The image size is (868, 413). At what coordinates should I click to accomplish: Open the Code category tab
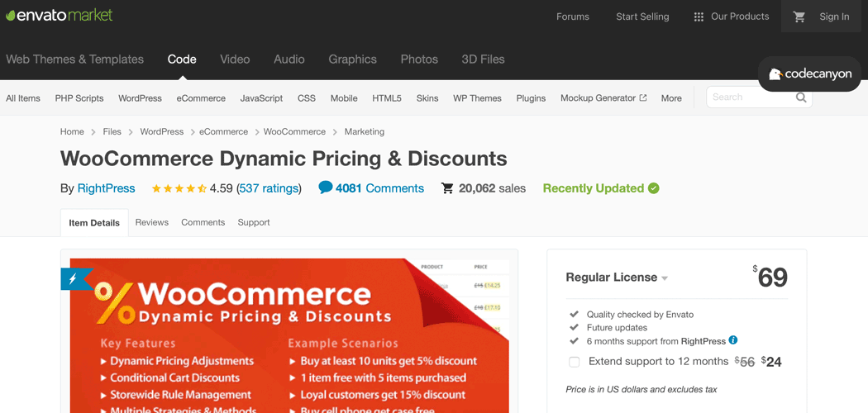point(182,59)
